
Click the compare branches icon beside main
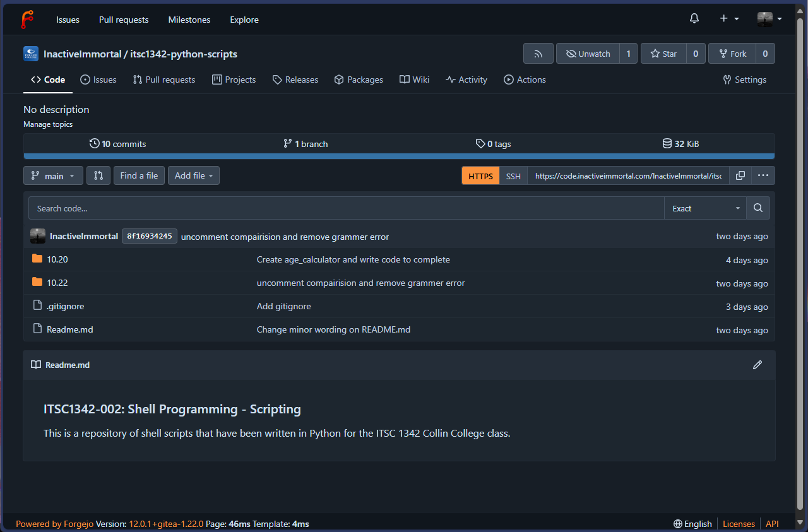[x=98, y=175]
